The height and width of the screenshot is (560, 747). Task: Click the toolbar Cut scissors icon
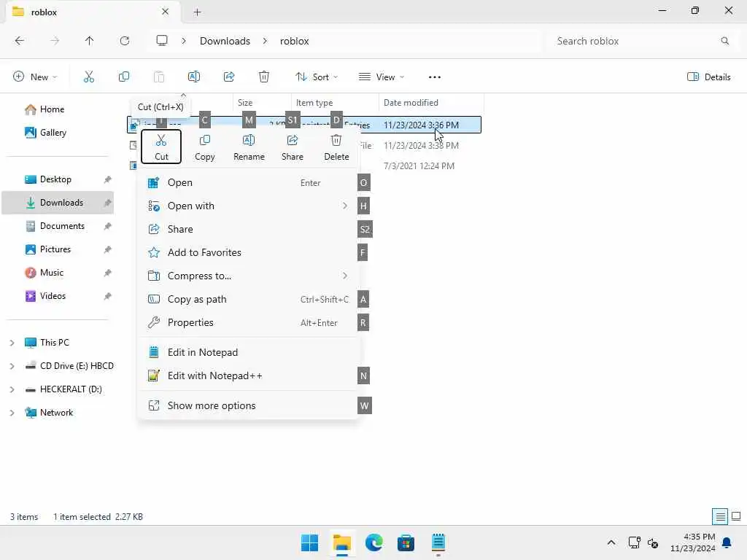pos(89,77)
